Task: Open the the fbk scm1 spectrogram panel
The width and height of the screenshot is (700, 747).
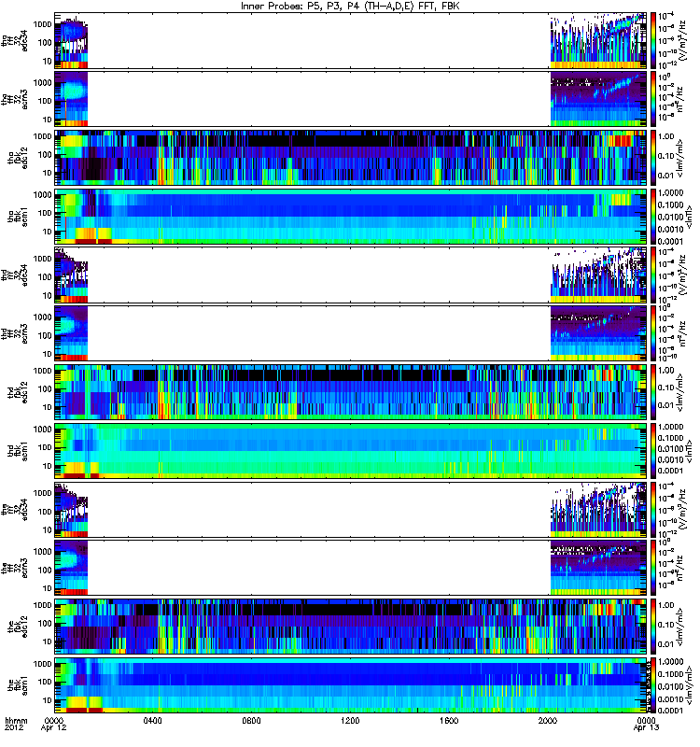Action: pyautogui.click(x=350, y=685)
